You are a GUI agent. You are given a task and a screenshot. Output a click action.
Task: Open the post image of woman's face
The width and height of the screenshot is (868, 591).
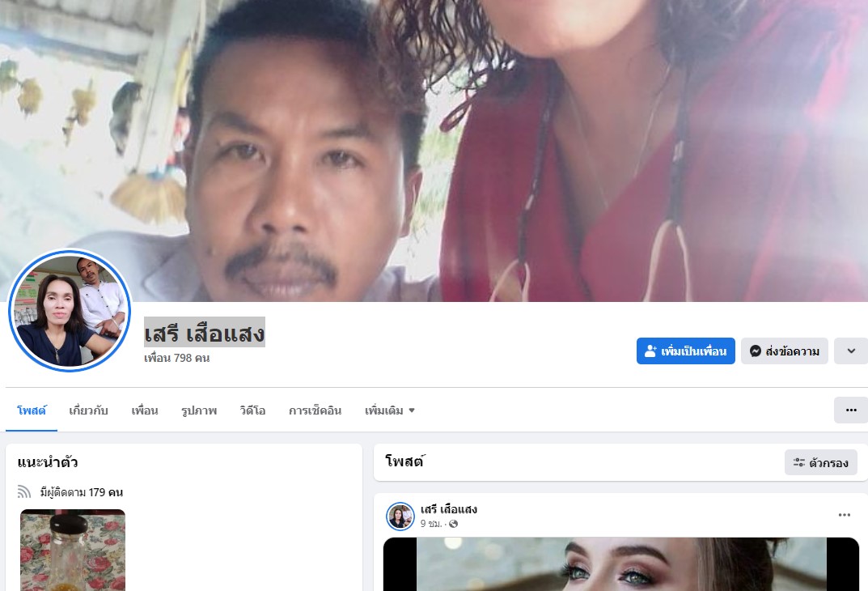[x=621, y=563]
